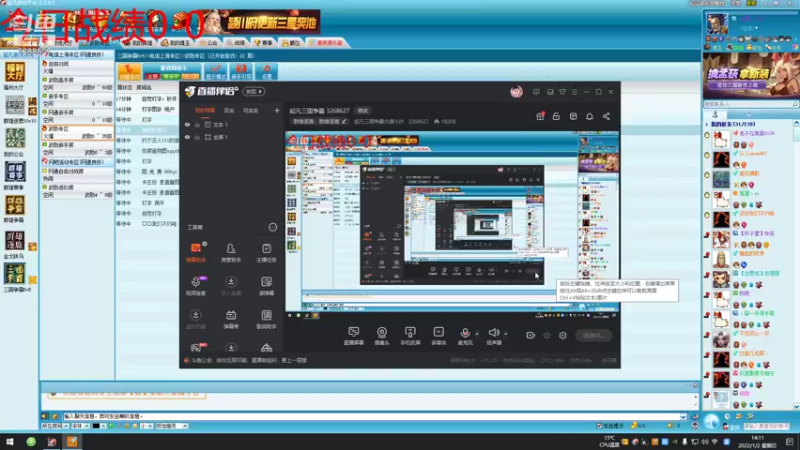The height and width of the screenshot is (450, 800).
Task: Open recording camera icon in bottom bar
Action: tap(531, 335)
